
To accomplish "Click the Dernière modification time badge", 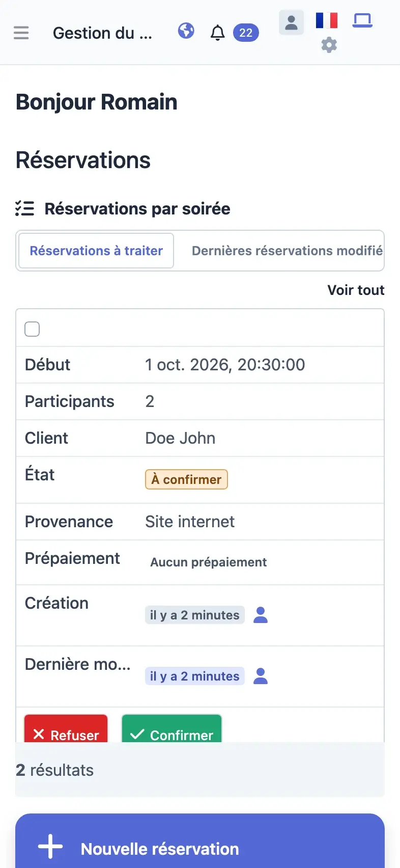I will (195, 676).
